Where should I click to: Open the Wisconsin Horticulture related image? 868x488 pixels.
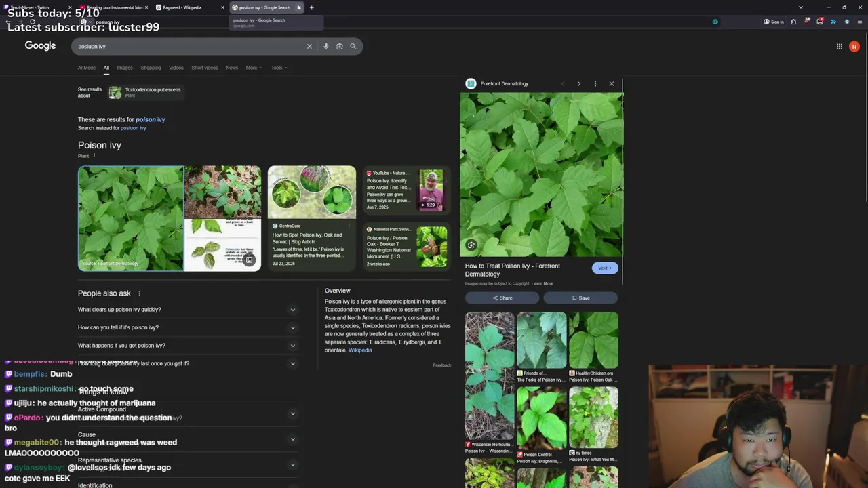tap(490, 383)
